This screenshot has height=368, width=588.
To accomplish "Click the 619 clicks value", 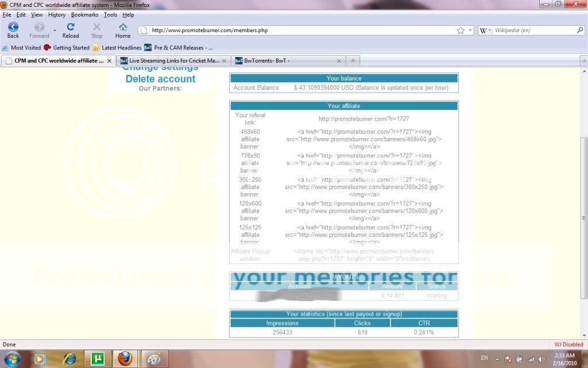I will tap(362, 332).
